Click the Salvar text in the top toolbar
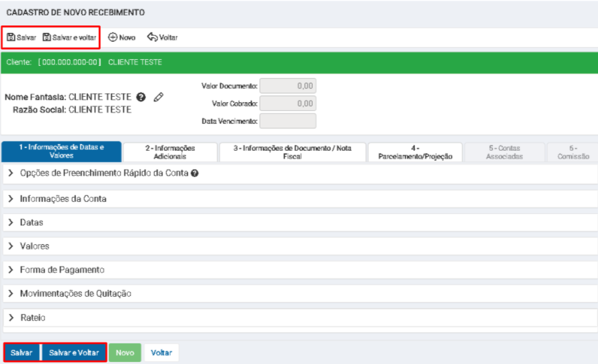Viewport: 598px width, 364px height. click(x=26, y=38)
